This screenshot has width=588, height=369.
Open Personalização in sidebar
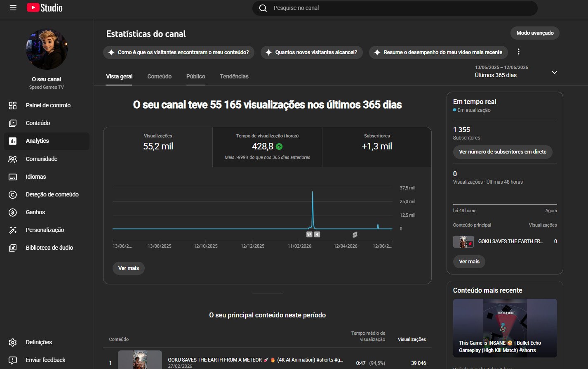(47, 230)
